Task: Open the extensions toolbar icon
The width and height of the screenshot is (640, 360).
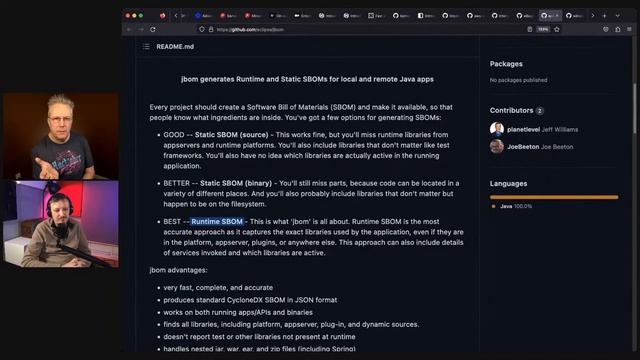Action: coord(618,29)
